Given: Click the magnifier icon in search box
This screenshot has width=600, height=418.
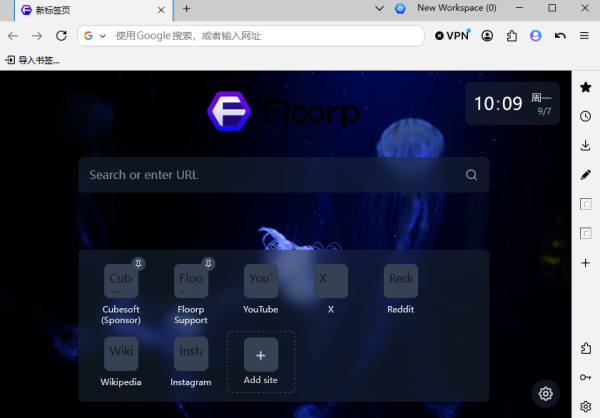Looking at the screenshot, I should pyautogui.click(x=471, y=175).
